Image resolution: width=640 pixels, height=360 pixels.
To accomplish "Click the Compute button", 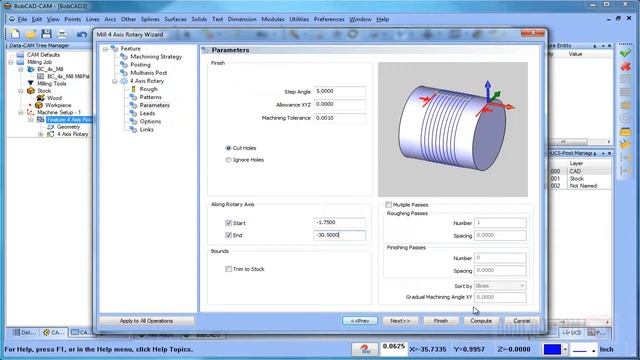I will click(481, 321).
